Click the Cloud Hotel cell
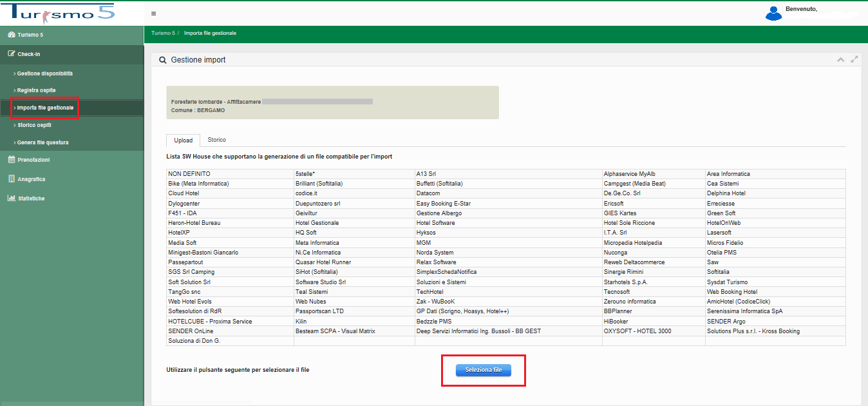868x406 pixels. (x=230, y=193)
